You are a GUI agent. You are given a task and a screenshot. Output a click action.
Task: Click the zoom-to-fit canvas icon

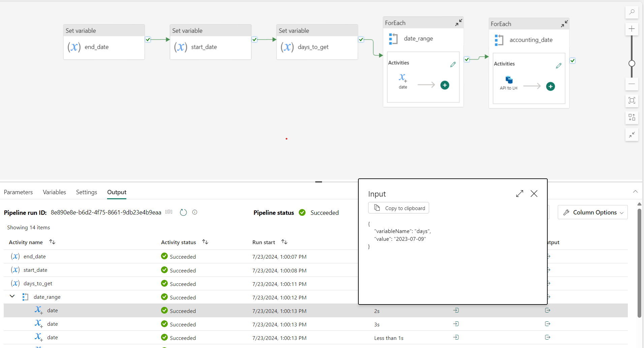(x=632, y=100)
